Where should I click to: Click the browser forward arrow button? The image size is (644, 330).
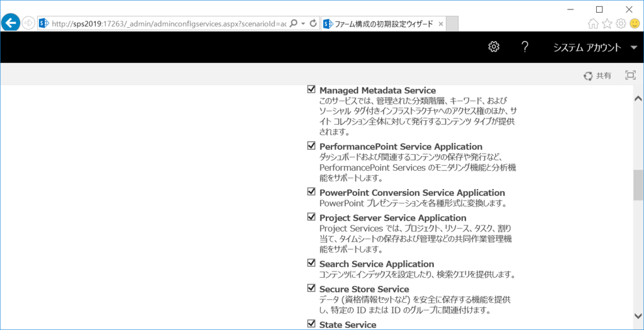tap(28, 23)
